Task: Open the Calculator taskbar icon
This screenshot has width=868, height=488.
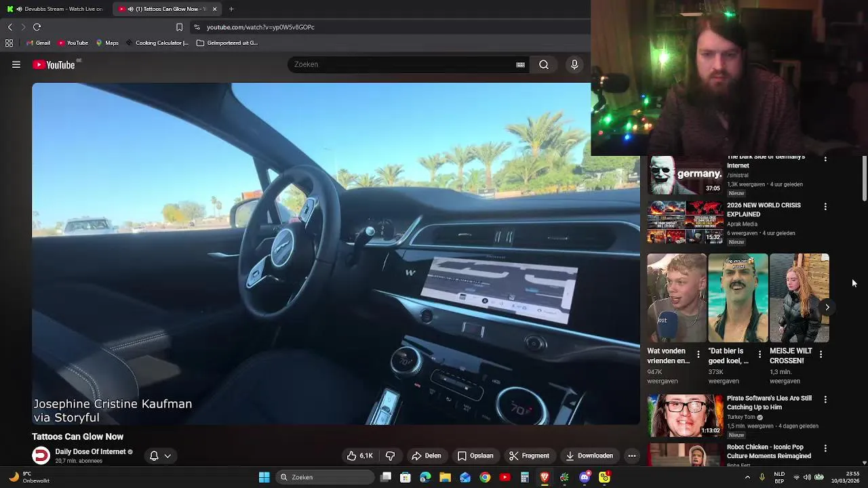Action: [525, 478]
